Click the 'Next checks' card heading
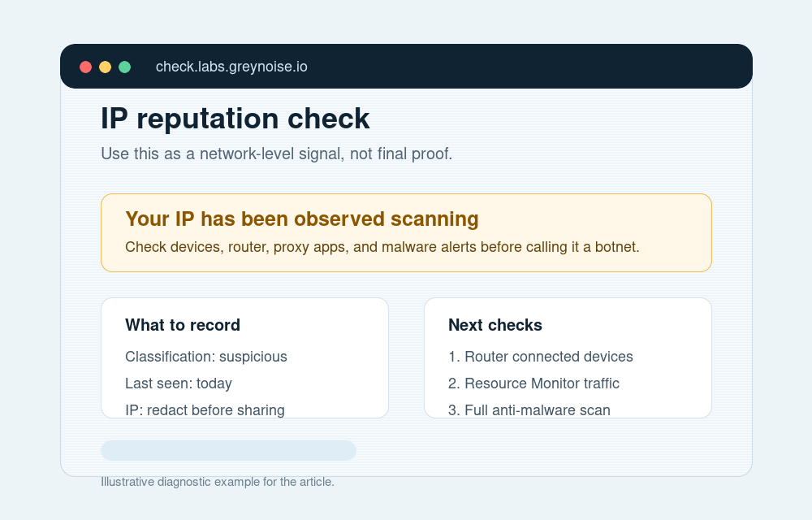Image resolution: width=812 pixels, height=520 pixels. coord(495,325)
